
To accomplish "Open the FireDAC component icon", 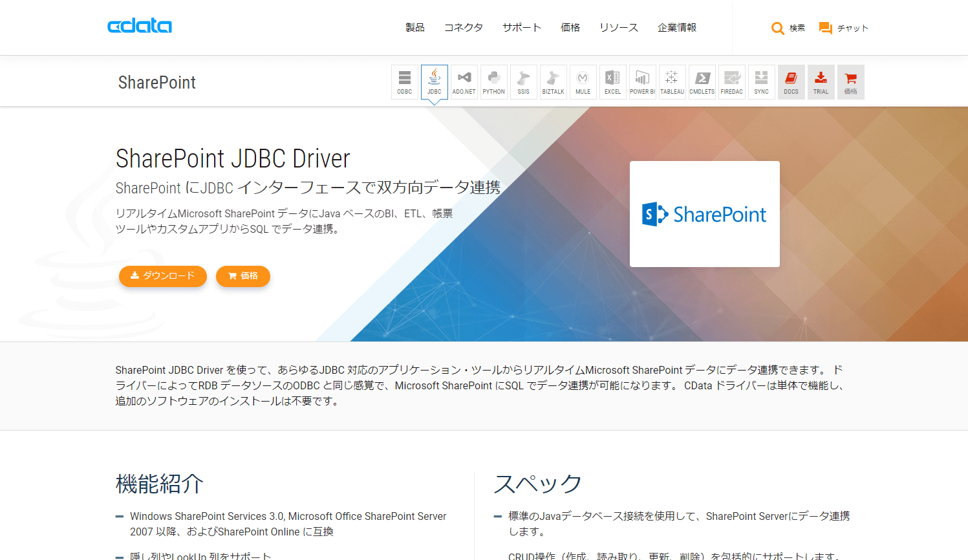I will (x=731, y=81).
